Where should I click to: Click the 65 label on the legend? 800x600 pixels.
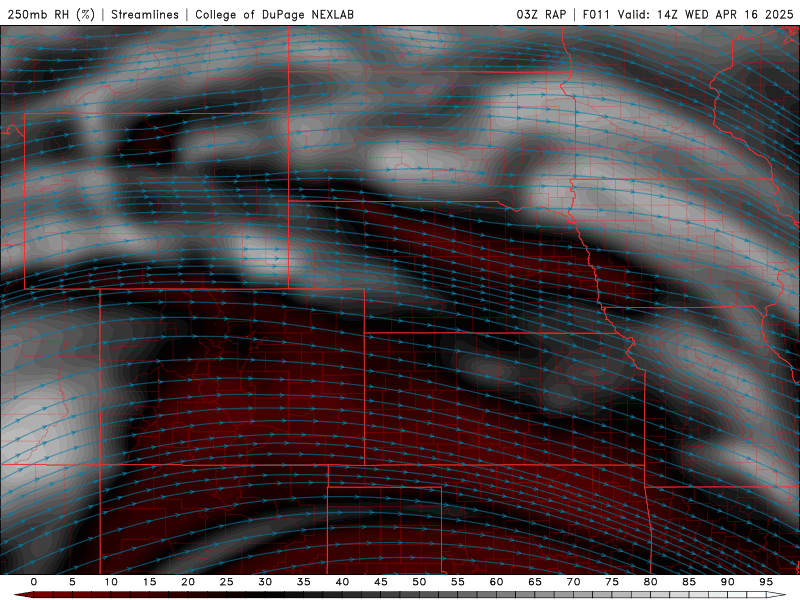(x=535, y=582)
